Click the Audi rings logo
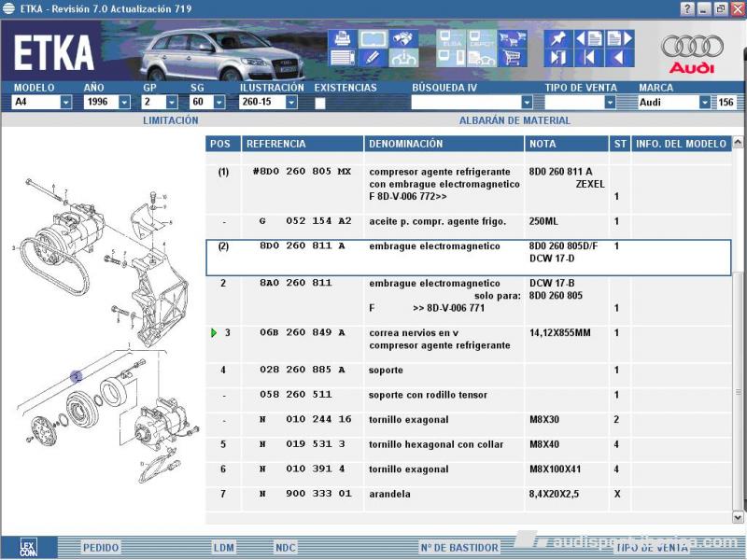Screen dimensions: 747x560 pyautogui.click(x=692, y=47)
